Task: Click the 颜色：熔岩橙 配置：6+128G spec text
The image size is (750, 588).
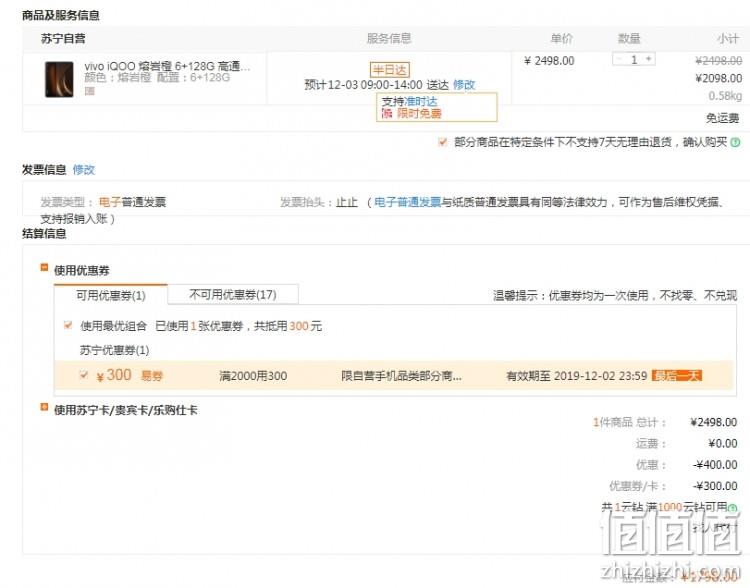Action: point(157,78)
